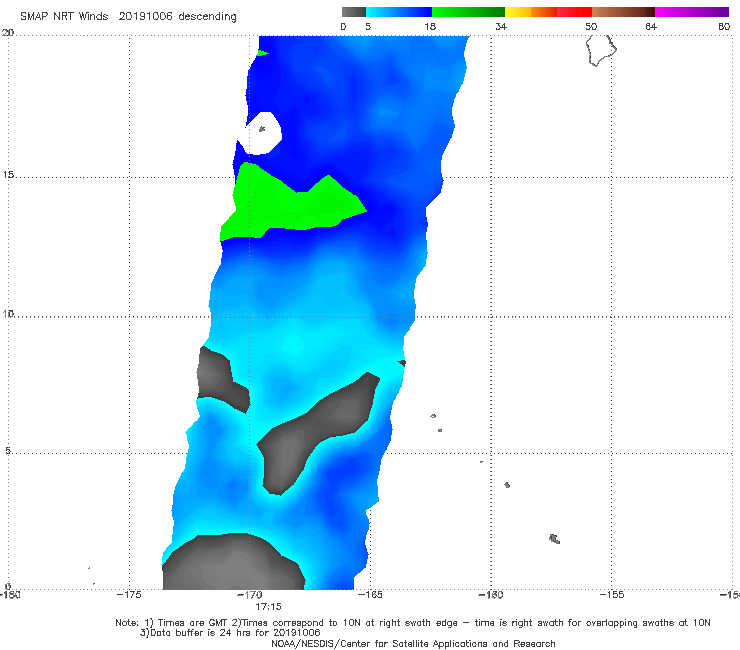
Task: Select the gray segment of the color bar
Action: click(x=354, y=12)
